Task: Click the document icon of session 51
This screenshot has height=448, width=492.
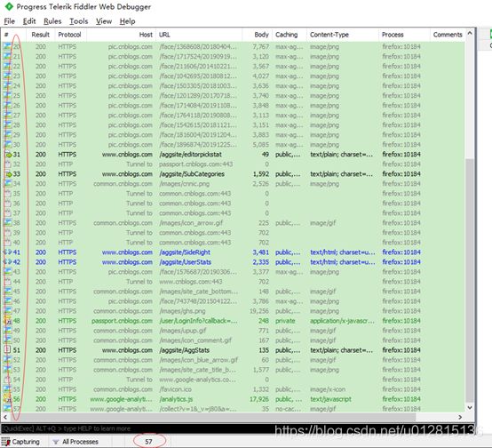Action: (7, 350)
